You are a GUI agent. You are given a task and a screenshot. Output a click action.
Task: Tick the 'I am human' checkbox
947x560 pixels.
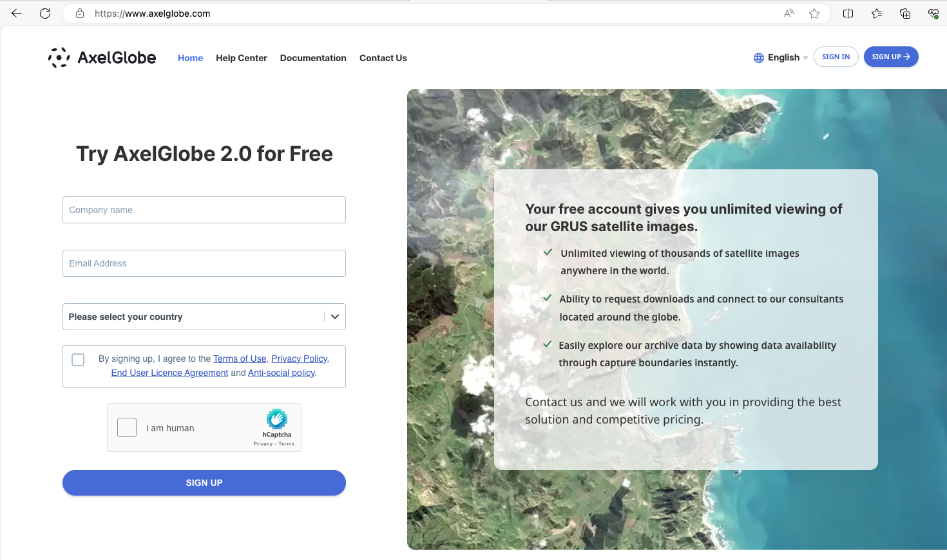(127, 427)
